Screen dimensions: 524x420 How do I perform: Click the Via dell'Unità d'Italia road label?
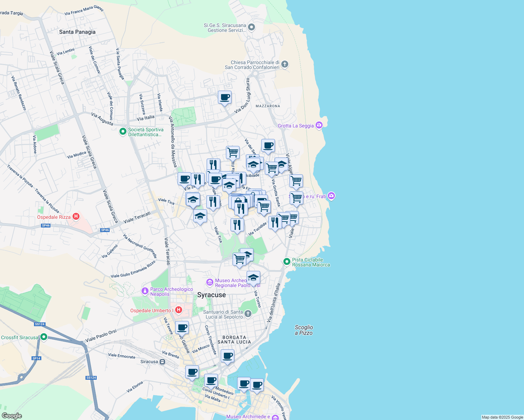pos(274,303)
